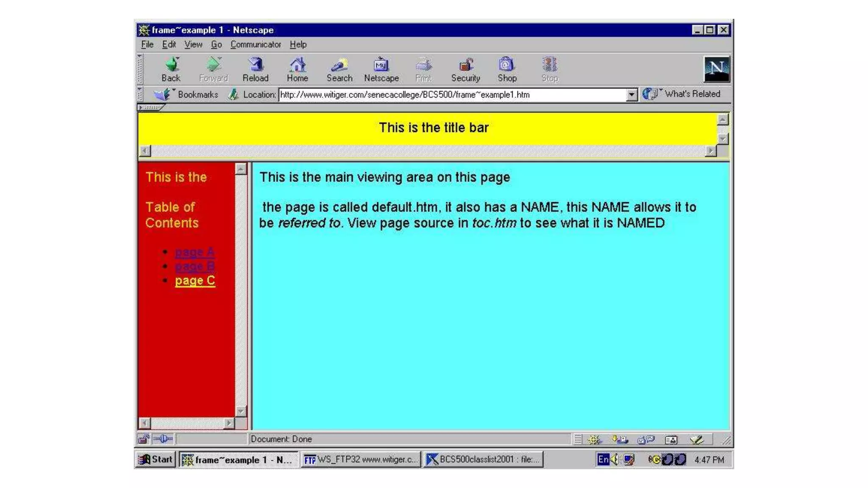This screenshot has width=868, height=488.
Task: Click the status bar padlock security icon
Action: click(144, 439)
